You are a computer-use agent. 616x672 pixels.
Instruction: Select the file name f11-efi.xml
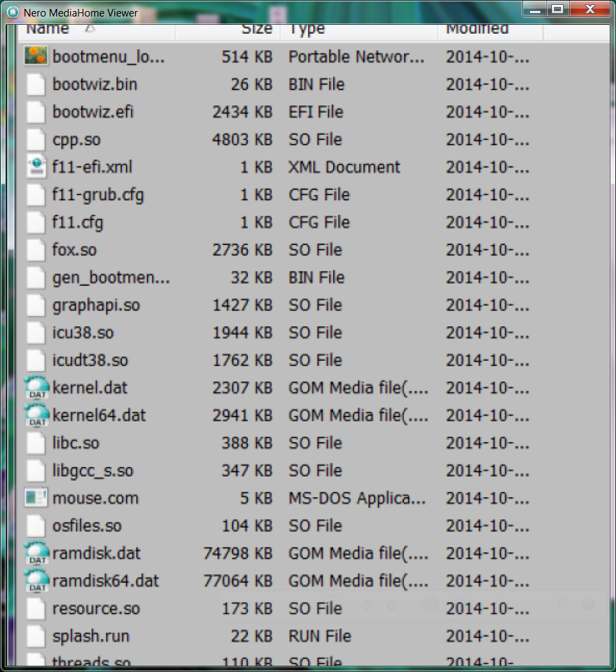(x=92, y=167)
